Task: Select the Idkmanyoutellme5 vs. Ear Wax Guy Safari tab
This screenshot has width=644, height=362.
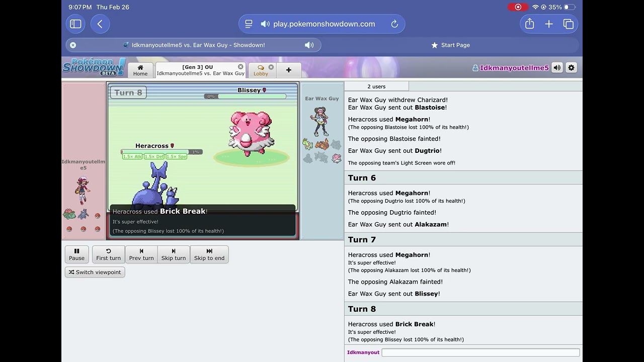Action: pos(194,45)
